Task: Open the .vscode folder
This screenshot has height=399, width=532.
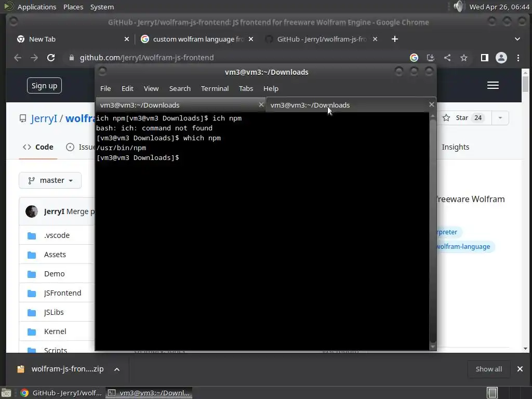Action: click(57, 235)
